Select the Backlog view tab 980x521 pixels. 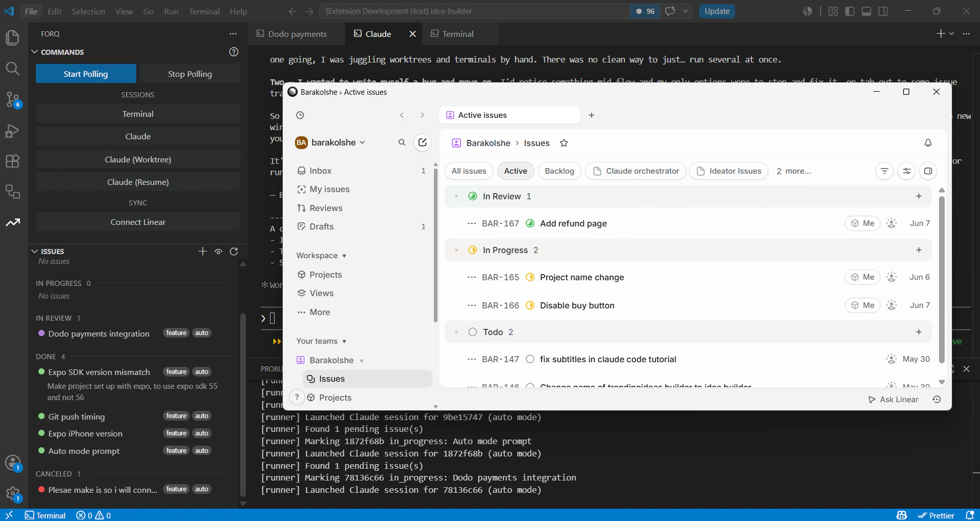pyautogui.click(x=559, y=171)
